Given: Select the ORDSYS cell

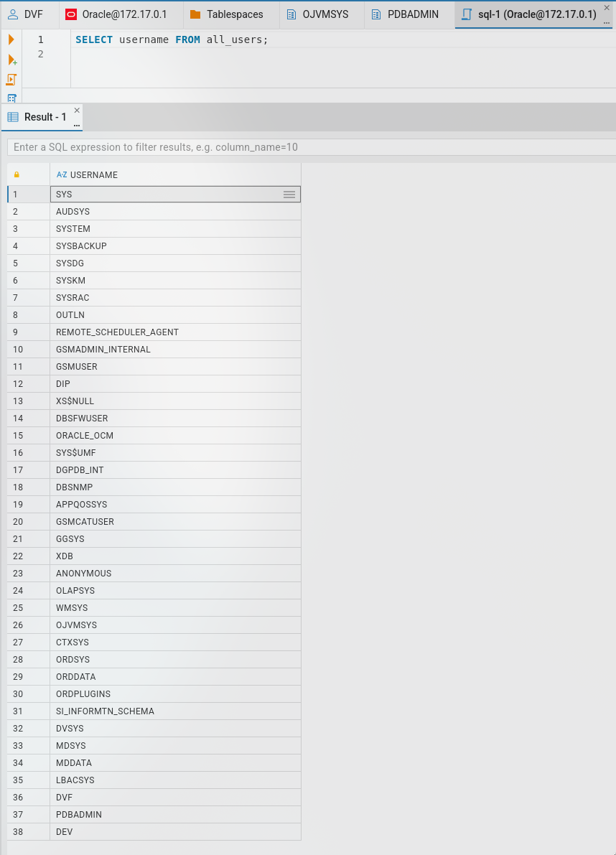Looking at the screenshot, I should pos(175,659).
